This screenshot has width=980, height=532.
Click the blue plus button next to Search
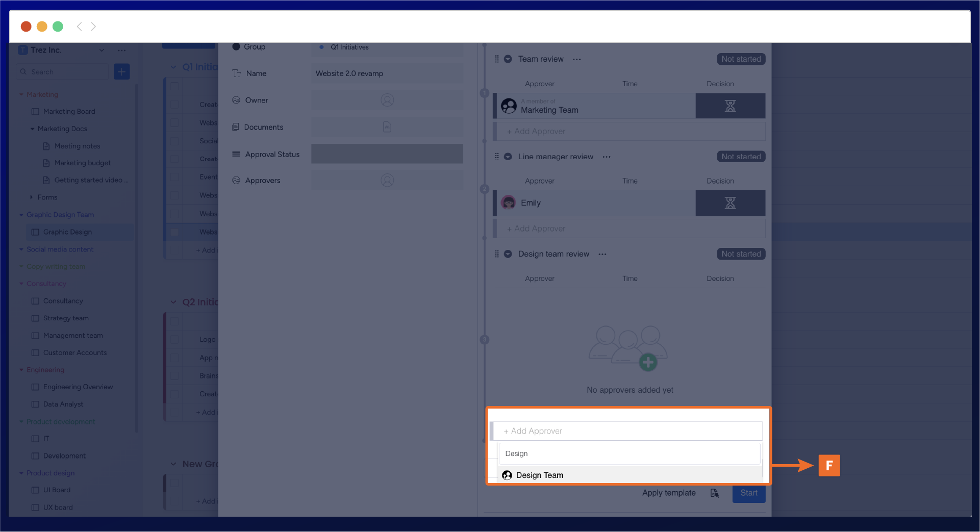121,72
